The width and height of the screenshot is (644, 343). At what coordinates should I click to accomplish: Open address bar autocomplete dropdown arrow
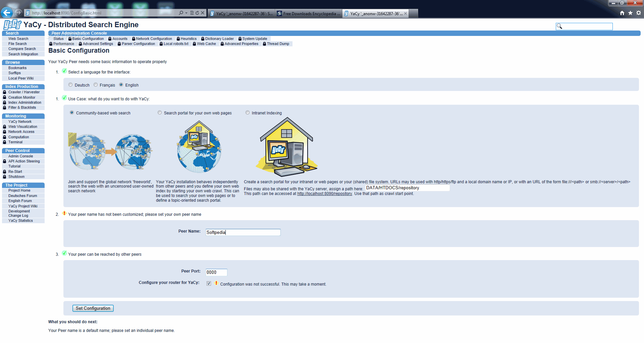tap(186, 13)
